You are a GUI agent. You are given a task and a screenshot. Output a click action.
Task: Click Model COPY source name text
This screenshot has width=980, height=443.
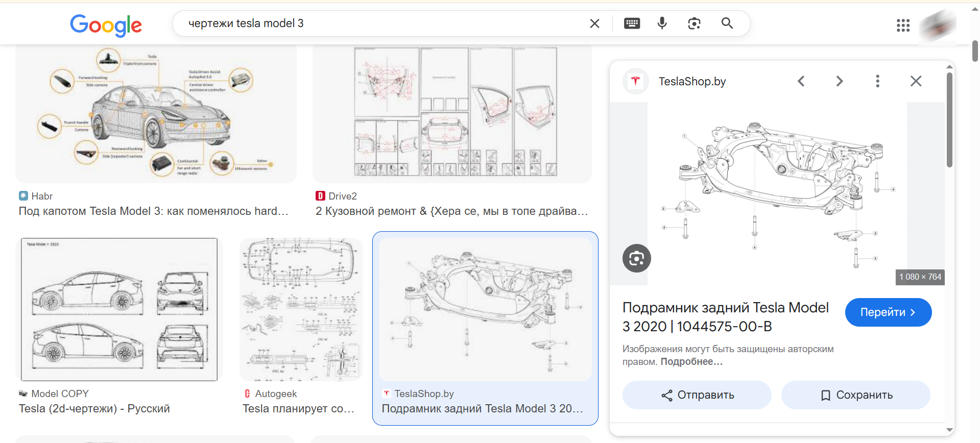[x=60, y=394]
